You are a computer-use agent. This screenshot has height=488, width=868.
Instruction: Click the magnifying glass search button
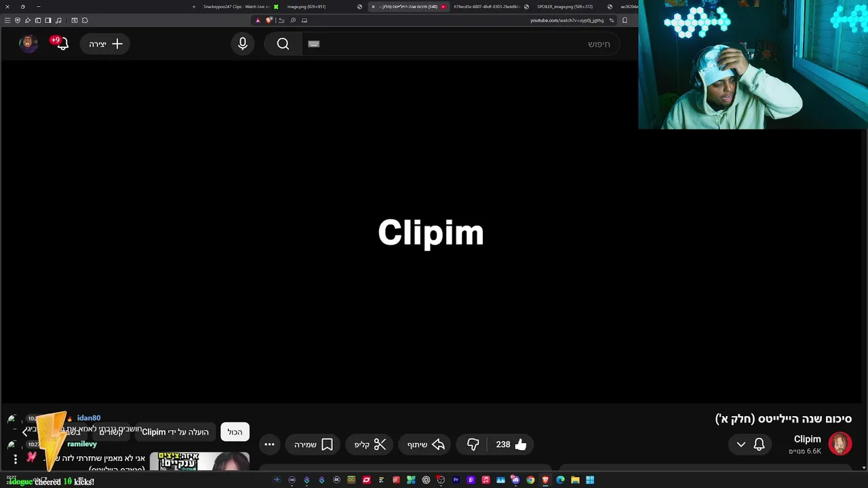[283, 44]
